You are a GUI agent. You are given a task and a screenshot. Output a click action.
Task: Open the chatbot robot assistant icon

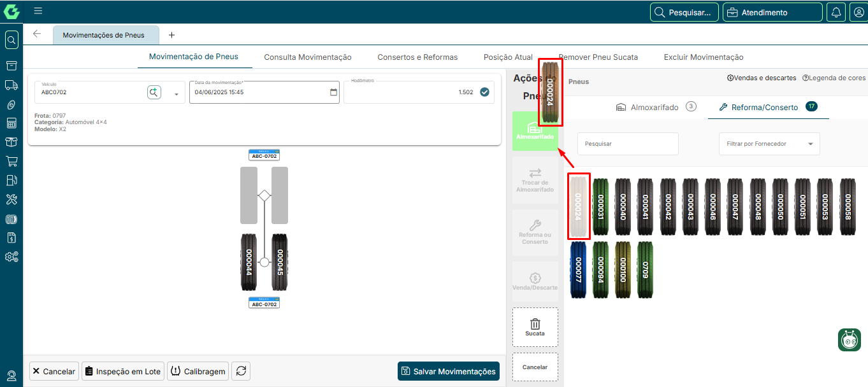pyautogui.click(x=849, y=339)
